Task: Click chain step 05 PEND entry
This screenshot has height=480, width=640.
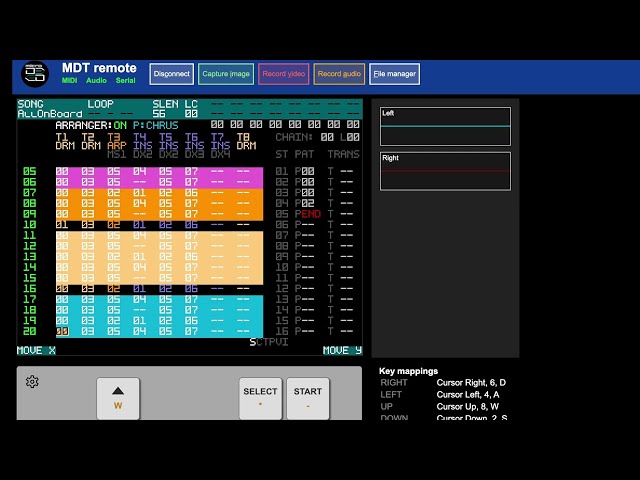Action: click(308, 214)
